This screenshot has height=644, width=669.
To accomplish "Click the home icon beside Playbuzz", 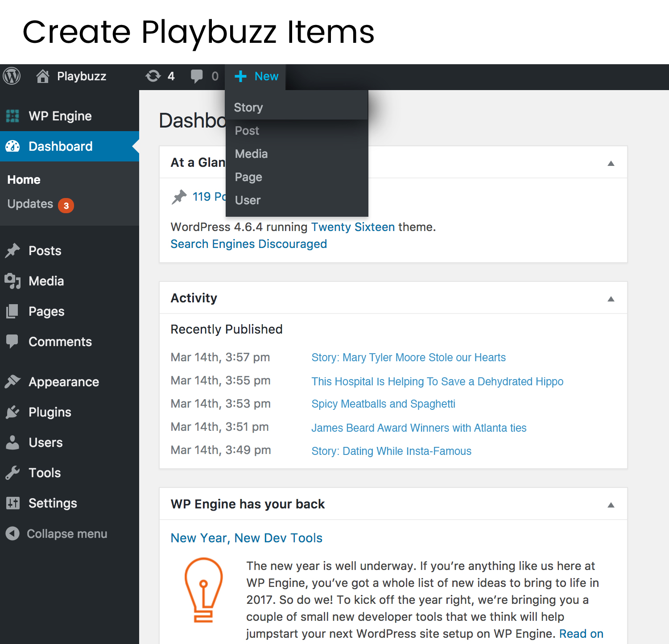I will tap(43, 76).
